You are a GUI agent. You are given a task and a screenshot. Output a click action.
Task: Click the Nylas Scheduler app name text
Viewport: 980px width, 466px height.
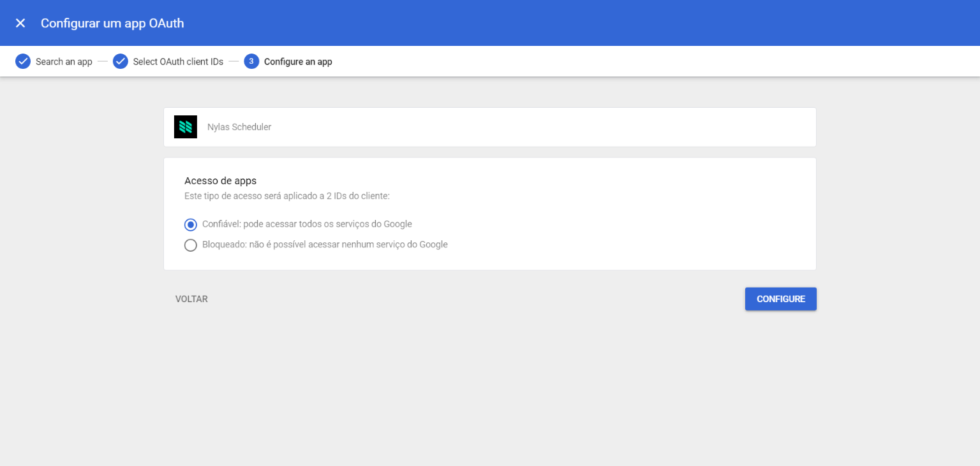coord(239,127)
